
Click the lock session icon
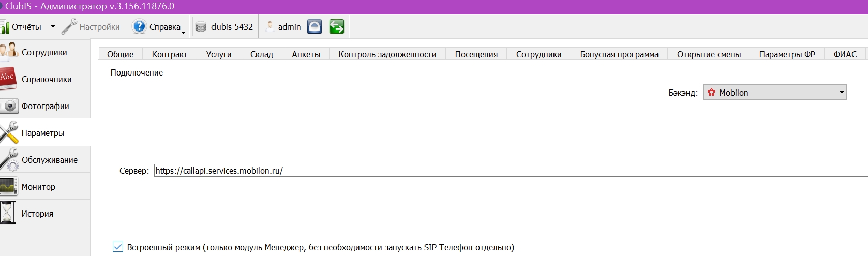tap(315, 26)
